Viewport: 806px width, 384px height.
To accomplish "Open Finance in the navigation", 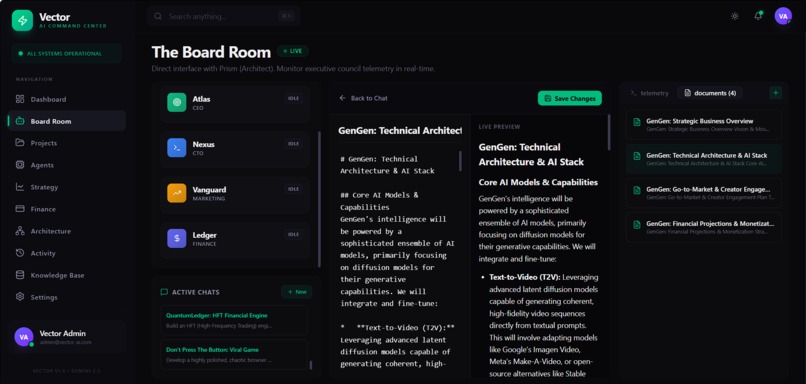I will click(x=67, y=209).
